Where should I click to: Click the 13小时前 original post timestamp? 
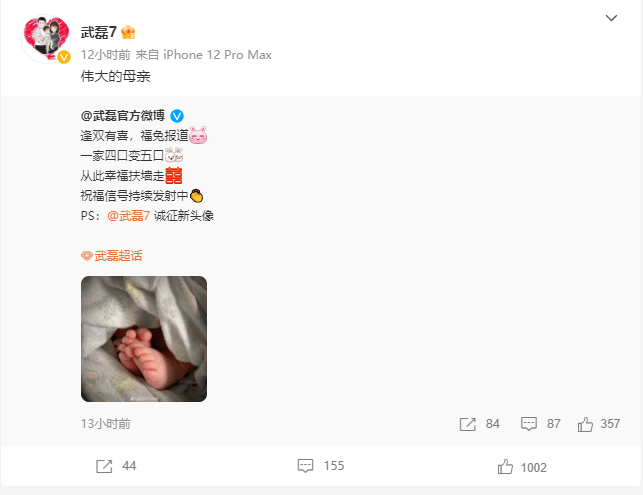click(x=106, y=424)
